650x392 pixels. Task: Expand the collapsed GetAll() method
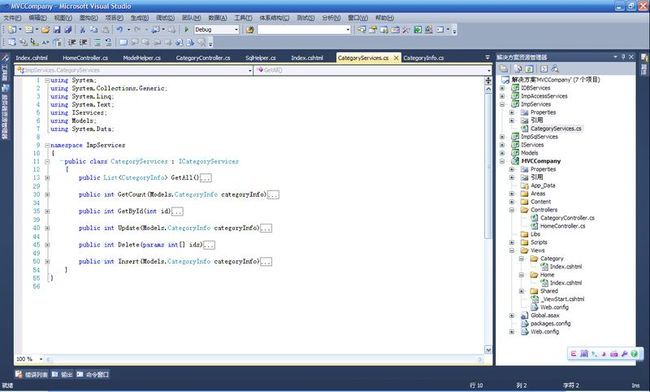[47, 178]
